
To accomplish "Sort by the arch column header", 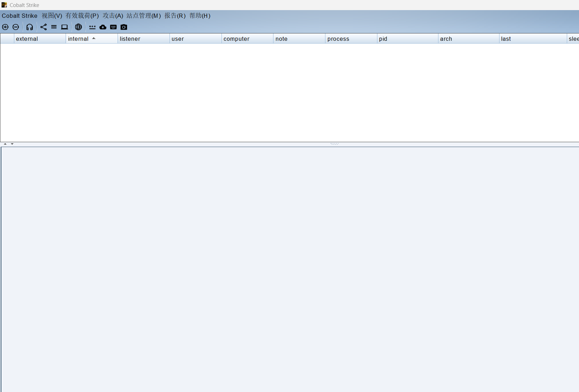I will click(x=469, y=39).
